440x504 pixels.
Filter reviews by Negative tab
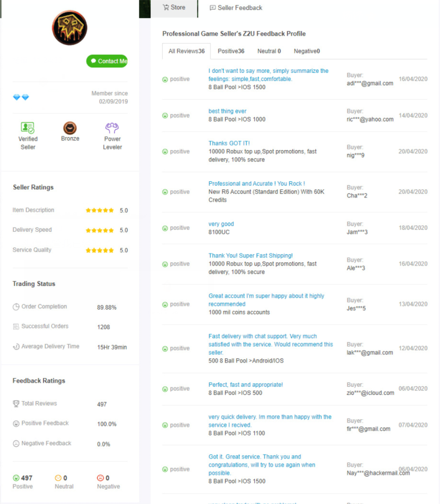(x=307, y=51)
